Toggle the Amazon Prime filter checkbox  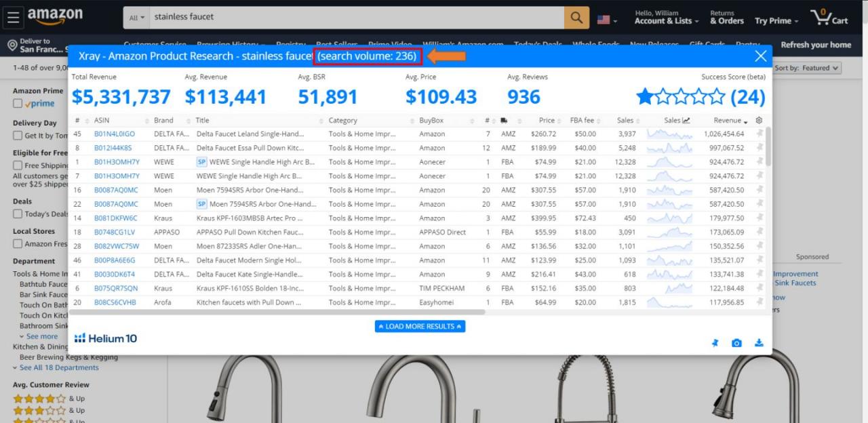click(x=18, y=104)
